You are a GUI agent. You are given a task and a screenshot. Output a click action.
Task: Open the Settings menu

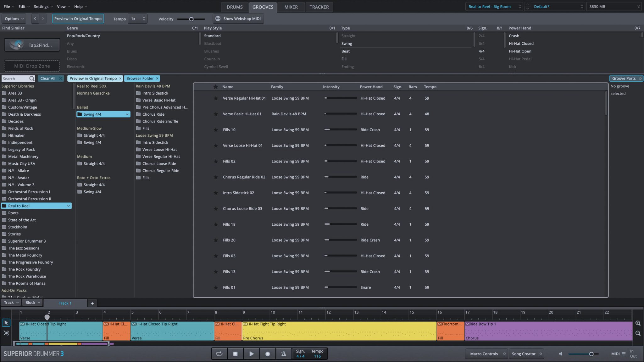pos(43,7)
